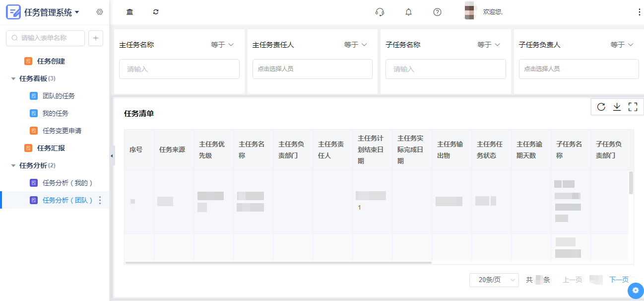Open the 20条/页 page size dropdown
The height and width of the screenshot is (301, 644).
494,280
